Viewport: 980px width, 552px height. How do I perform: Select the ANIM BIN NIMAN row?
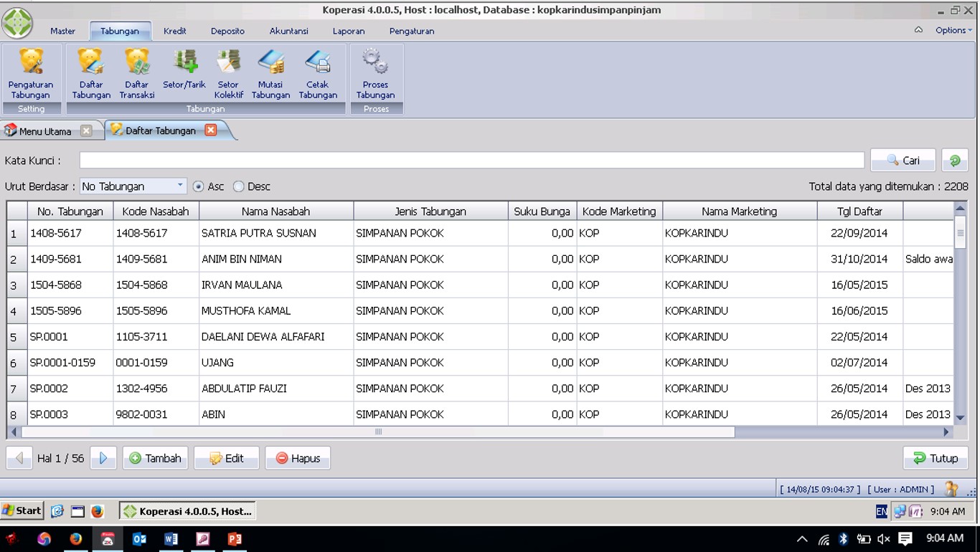(481, 259)
